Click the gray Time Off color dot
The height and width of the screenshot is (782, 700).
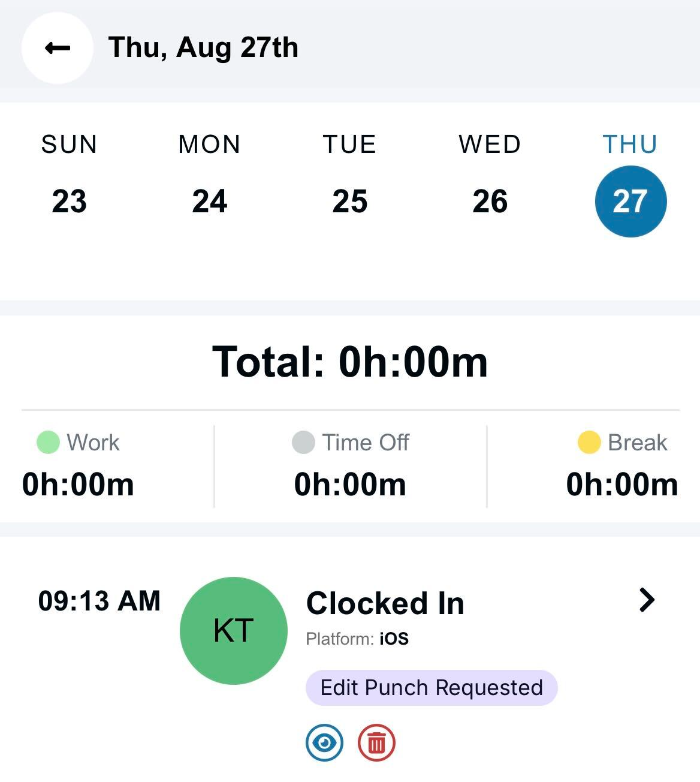[303, 443]
